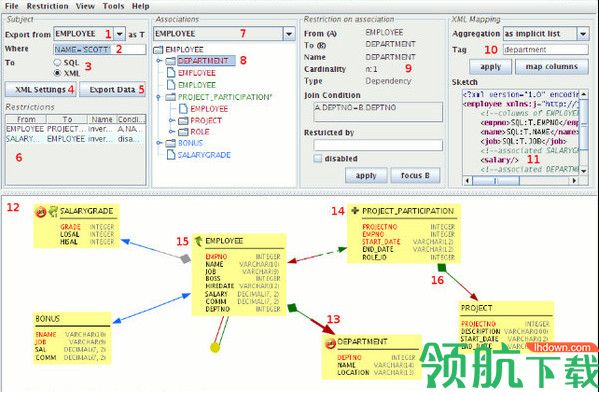Select the SQL export radio button
The height and width of the screenshot is (395, 599).
pos(57,62)
